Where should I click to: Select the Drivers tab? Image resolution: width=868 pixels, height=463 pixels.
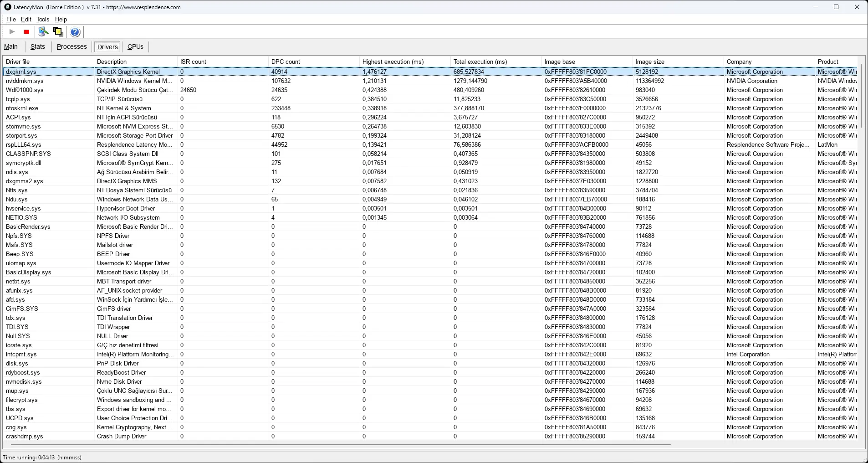(107, 46)
